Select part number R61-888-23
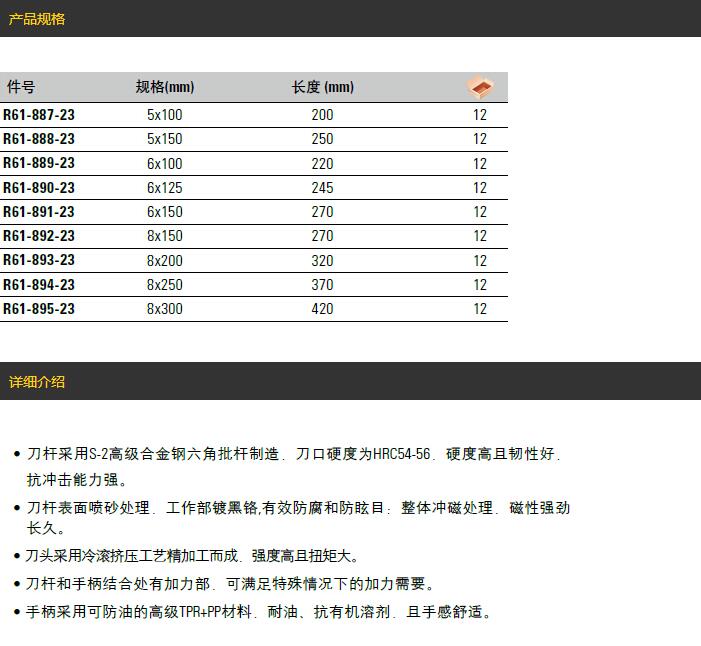This screenshot has height=646, width=701. coord(39,139)
